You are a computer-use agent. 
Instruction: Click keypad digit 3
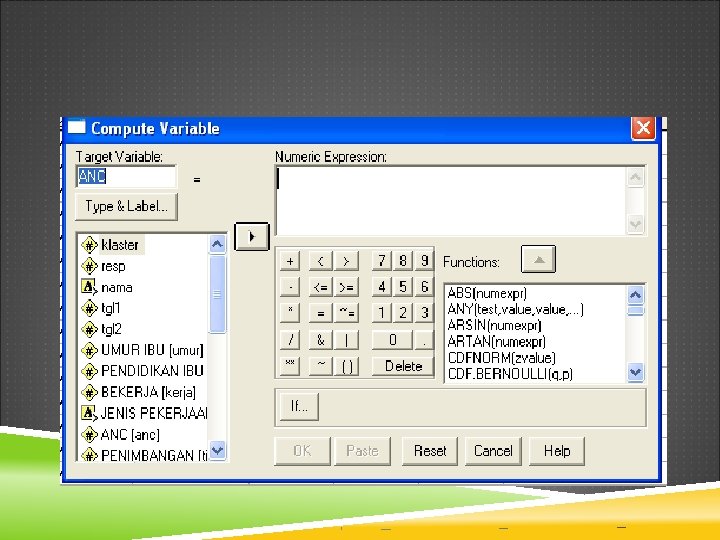[424, 313]
